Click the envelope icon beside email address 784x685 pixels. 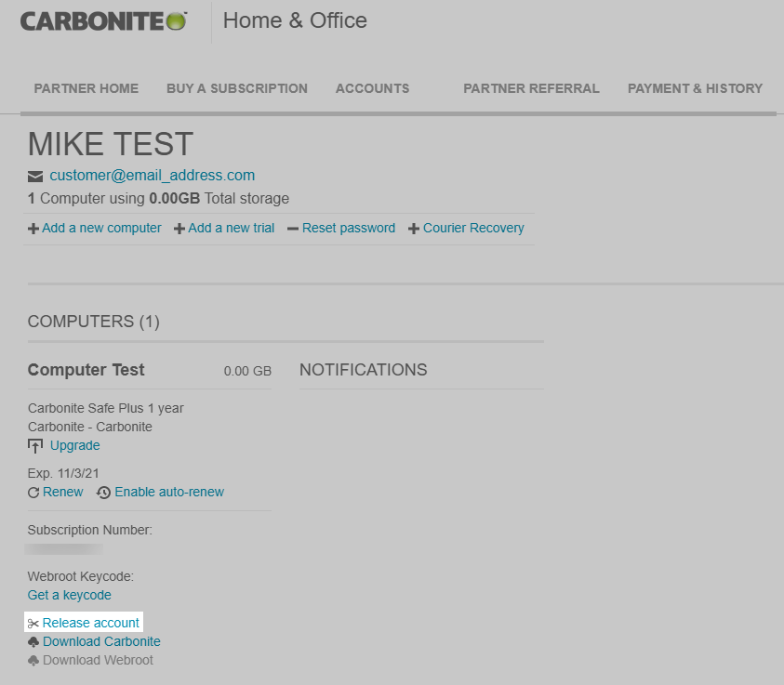click(35, 176)
